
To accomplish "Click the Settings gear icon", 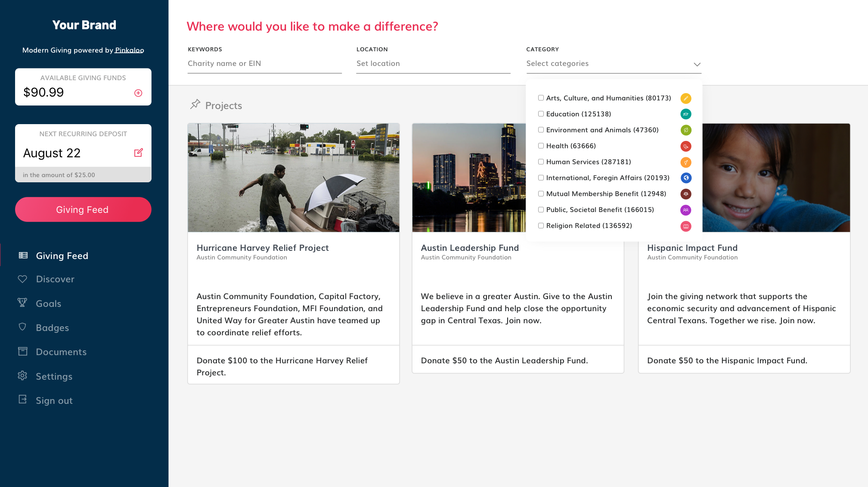I will click(22, 375).
